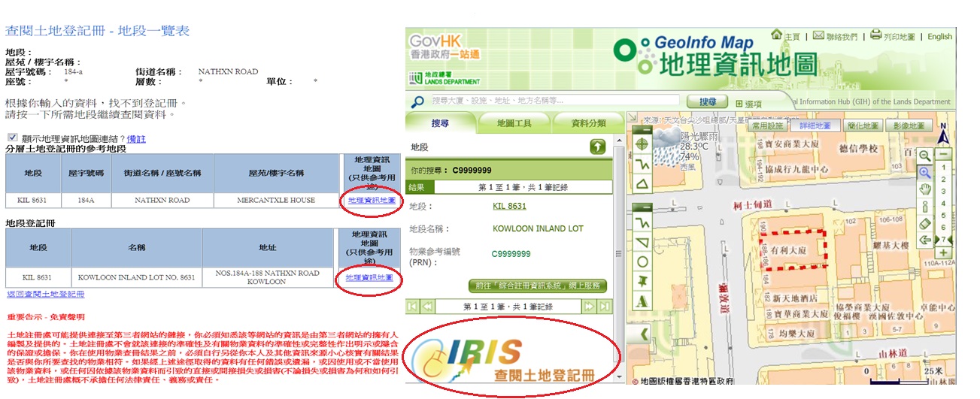Click the print map printer icon
The height and width of the screenshot is (399, 980).
coord(875,35)
